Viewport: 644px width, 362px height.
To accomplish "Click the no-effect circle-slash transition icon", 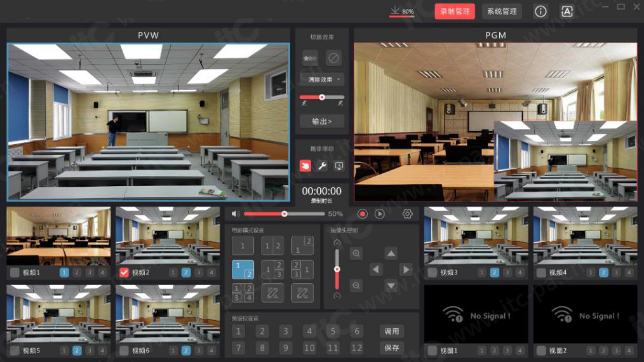I will tap(333, 58).
